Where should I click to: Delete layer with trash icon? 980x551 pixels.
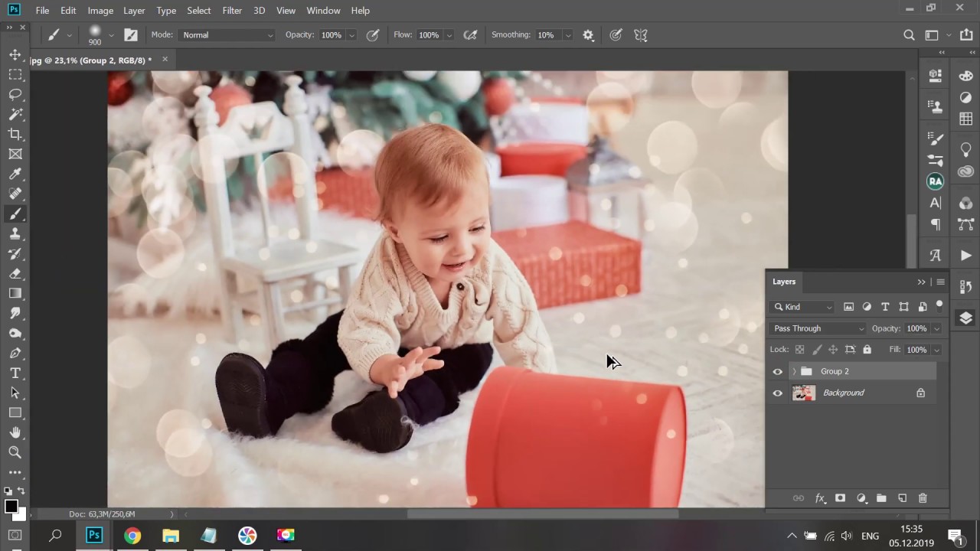click(x=923, y=498)
